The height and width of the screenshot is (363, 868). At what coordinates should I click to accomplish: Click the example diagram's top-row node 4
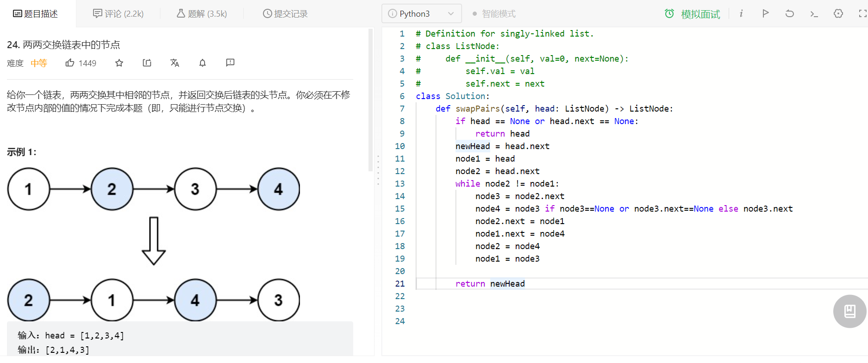[x=279, y=189]
